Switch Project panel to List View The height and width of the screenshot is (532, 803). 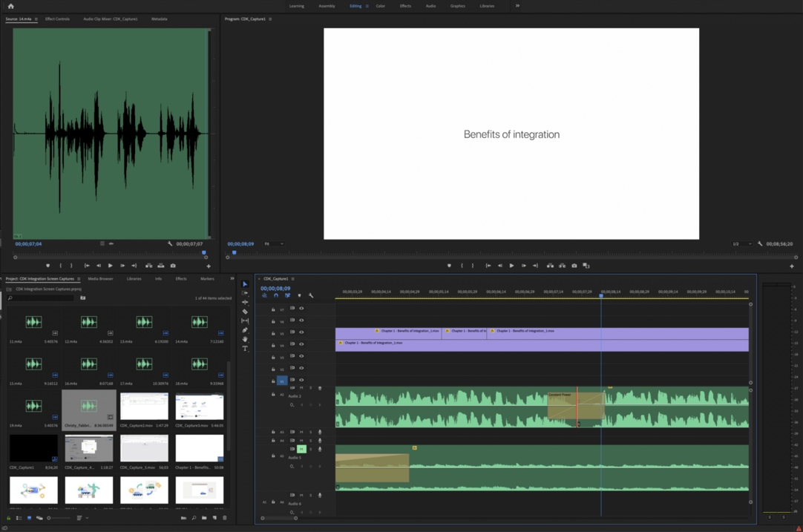coord(19,518)
